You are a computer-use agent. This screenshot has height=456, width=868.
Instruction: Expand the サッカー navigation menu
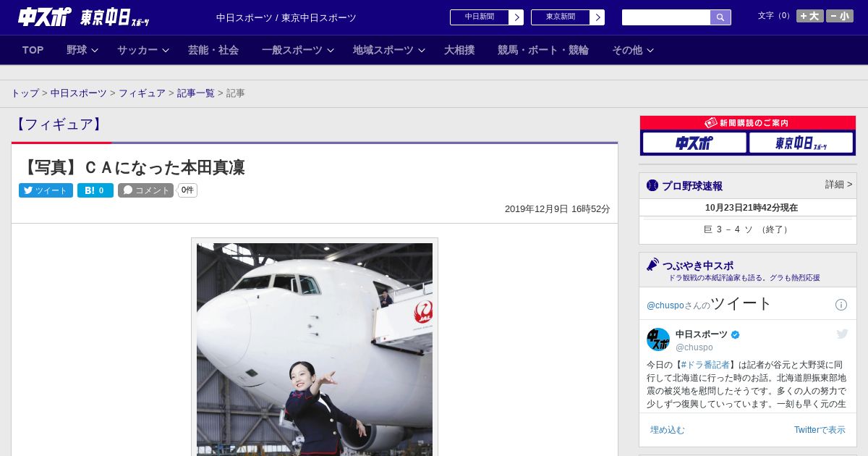point(143,50)
